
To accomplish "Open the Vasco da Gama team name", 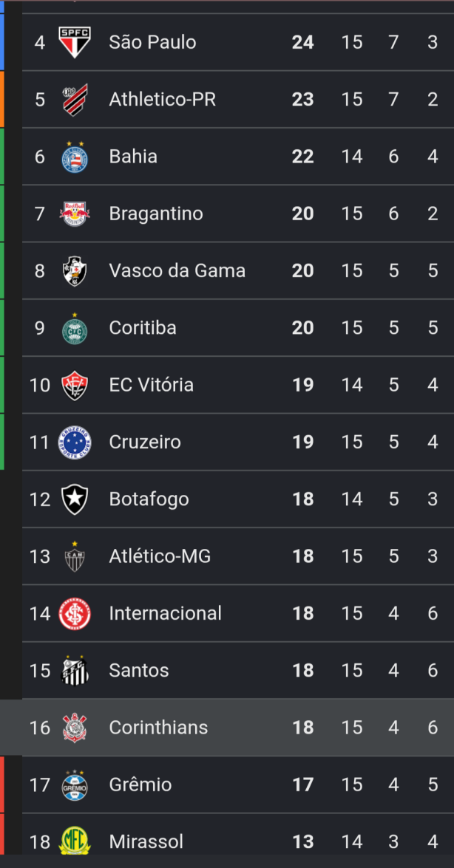I will click(177, 270).
